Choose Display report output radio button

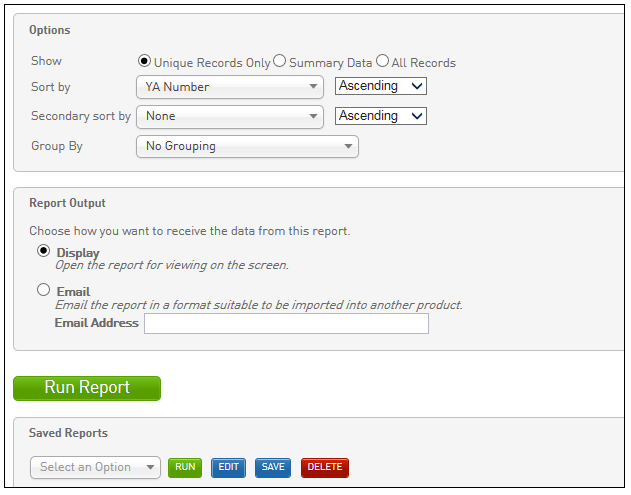43,251
